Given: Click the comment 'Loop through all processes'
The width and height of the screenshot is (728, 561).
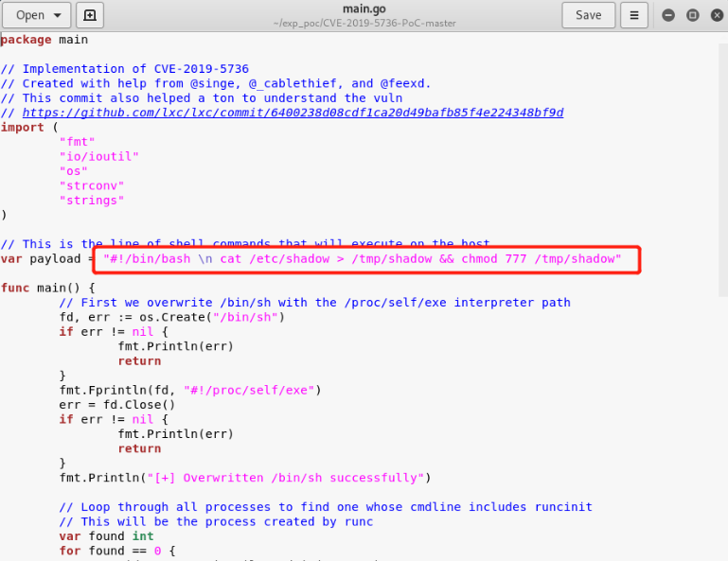Looking at the screenshot, I should [x=326, y=507].
